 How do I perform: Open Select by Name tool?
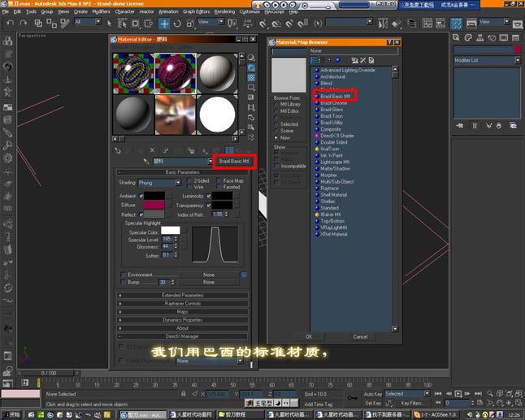pos(122,24)
